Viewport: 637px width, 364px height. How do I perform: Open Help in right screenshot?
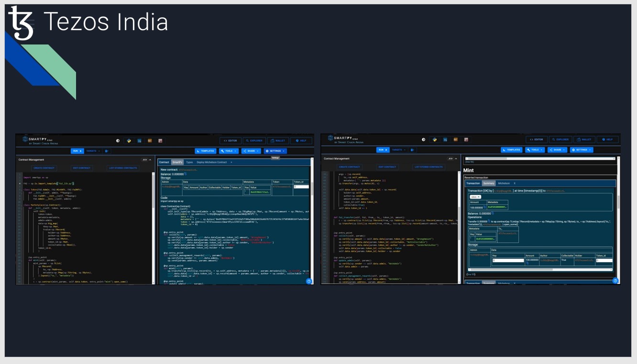click(607, 140)
